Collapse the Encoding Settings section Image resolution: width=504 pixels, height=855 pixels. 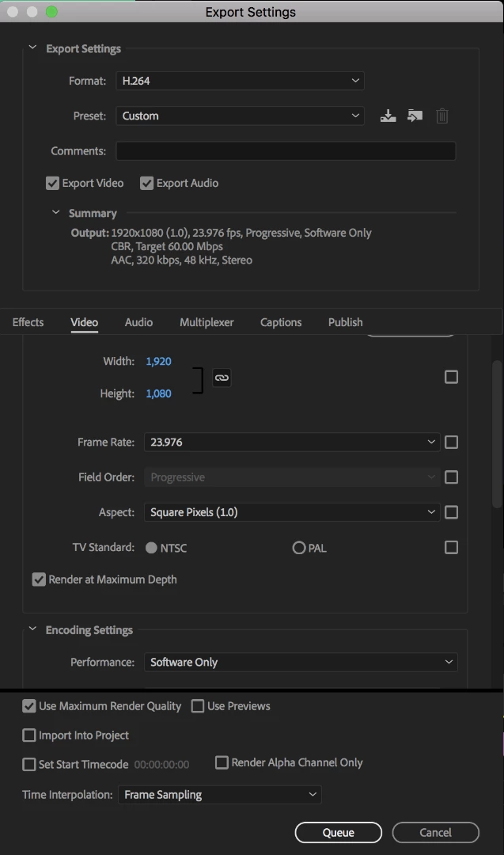click(33, 630)
